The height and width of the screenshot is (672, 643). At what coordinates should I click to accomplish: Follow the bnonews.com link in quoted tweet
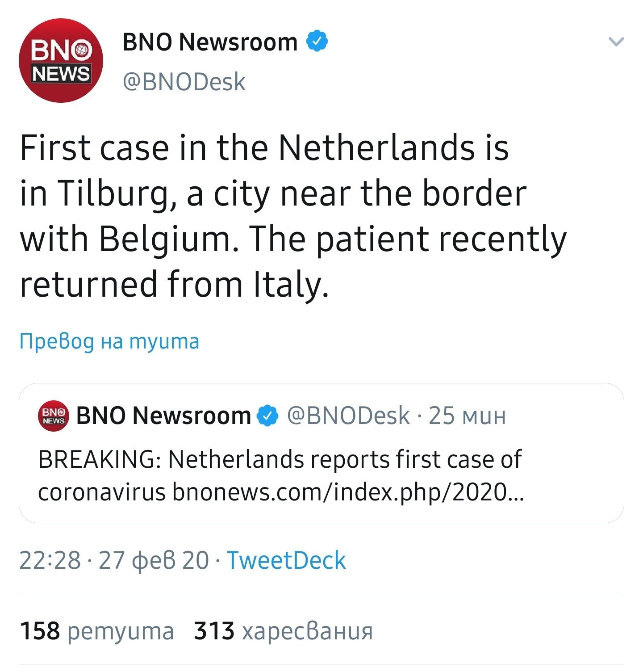[x=347, y=492]
